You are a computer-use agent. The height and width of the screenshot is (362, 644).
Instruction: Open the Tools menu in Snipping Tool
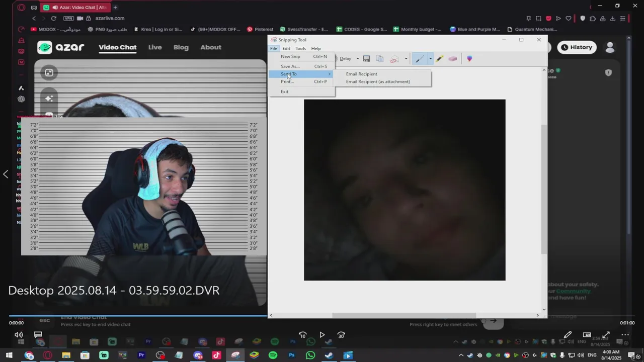[x=300, y=48]
